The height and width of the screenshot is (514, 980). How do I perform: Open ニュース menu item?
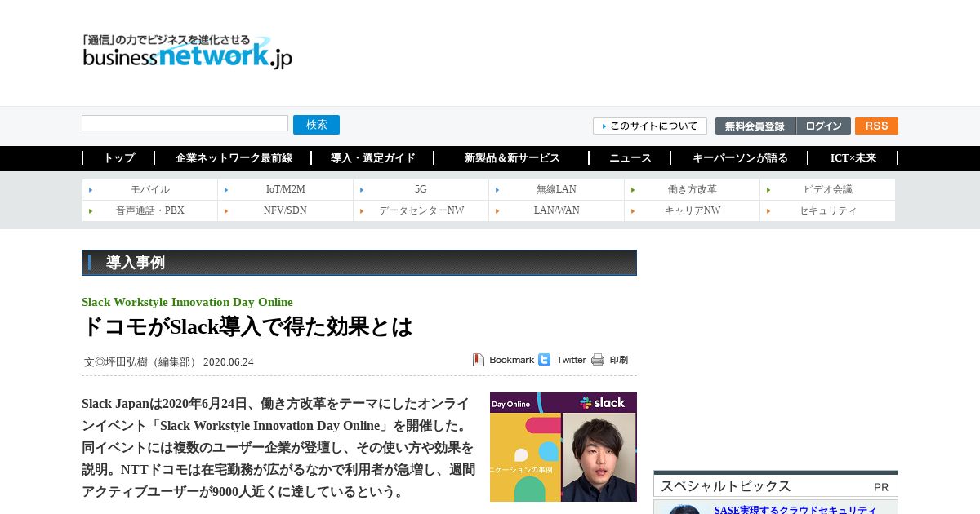click(x=630, y=158)
